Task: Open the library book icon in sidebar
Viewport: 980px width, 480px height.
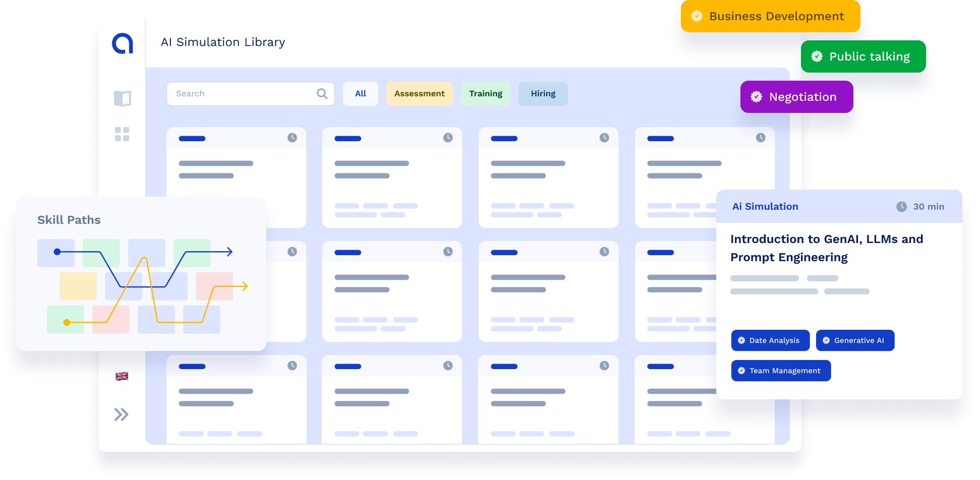Action: tap(122, 98)
